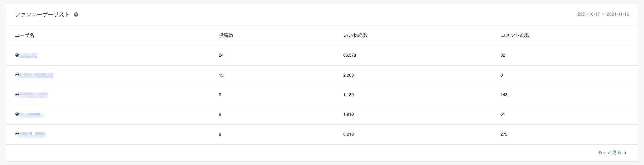Open the username with 24 posts
Image resolution: width=644 pixels, height=165 pixels.
coord(26,55)
